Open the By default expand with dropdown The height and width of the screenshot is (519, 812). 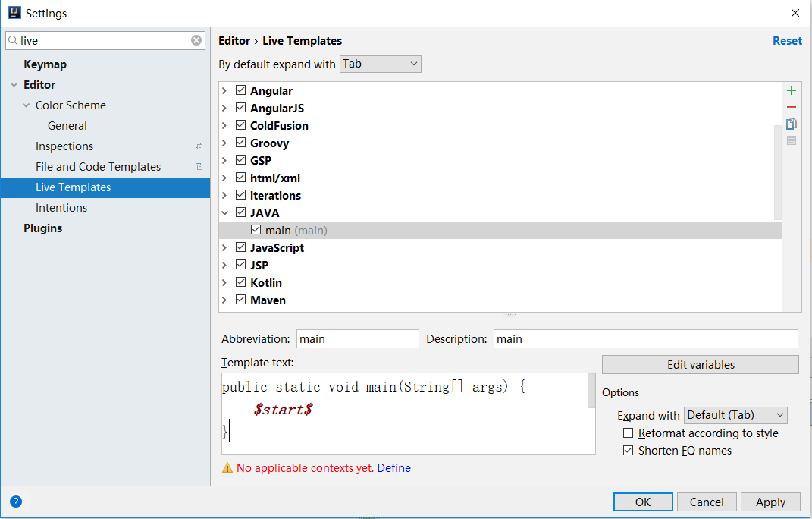tap(380, 64)
